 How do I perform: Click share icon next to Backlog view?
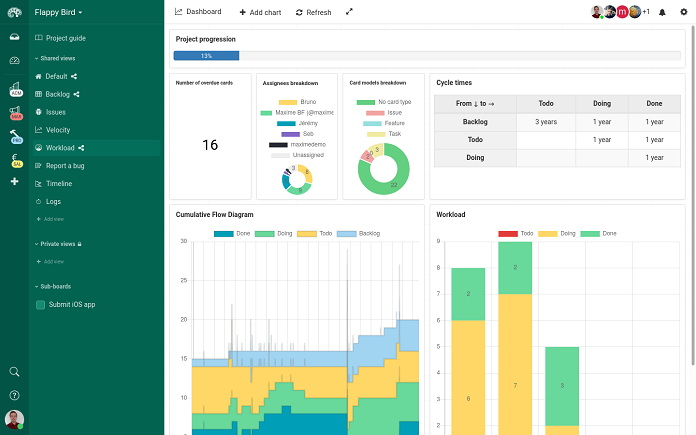[76, 94]
